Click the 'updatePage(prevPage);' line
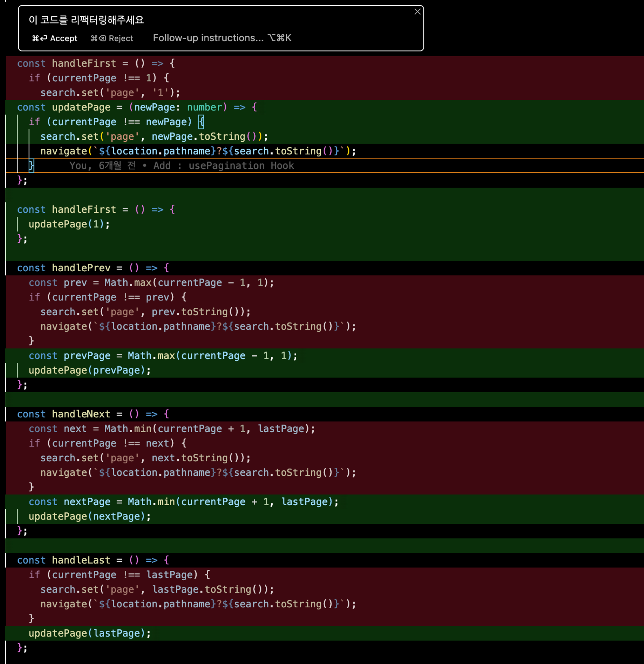The width and height of the screenshot is (644, 664). click(90, 370)
